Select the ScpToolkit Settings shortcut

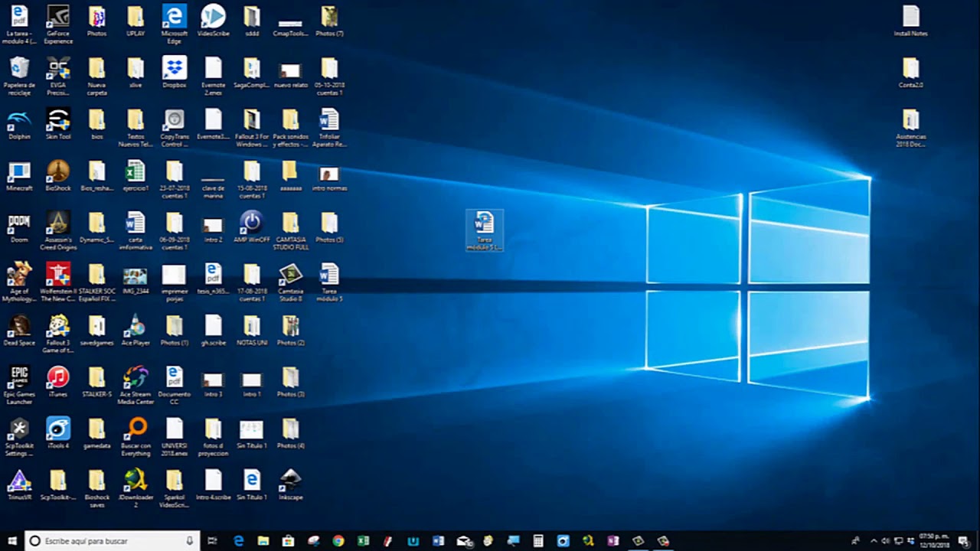19,436
